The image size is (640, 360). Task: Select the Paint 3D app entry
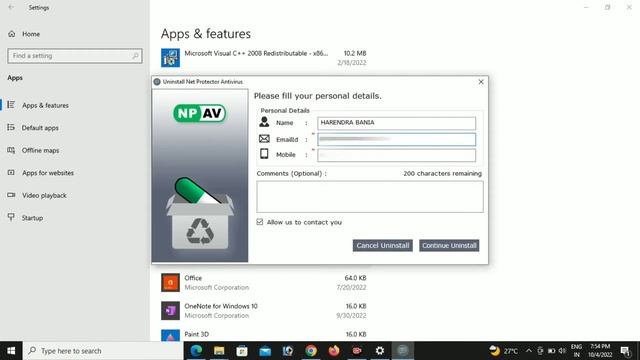(x=264, y=336)
